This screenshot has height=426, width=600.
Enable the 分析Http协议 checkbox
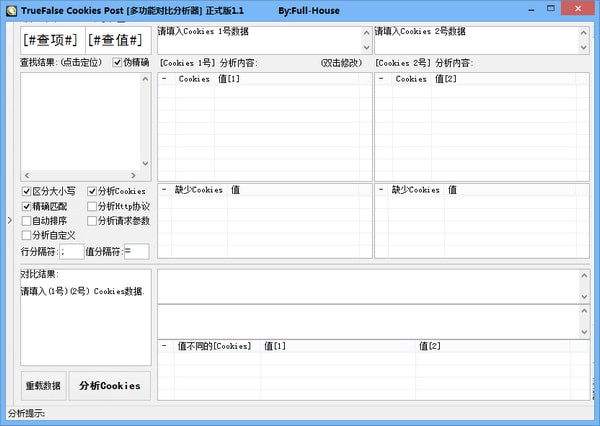click(92, 206)
